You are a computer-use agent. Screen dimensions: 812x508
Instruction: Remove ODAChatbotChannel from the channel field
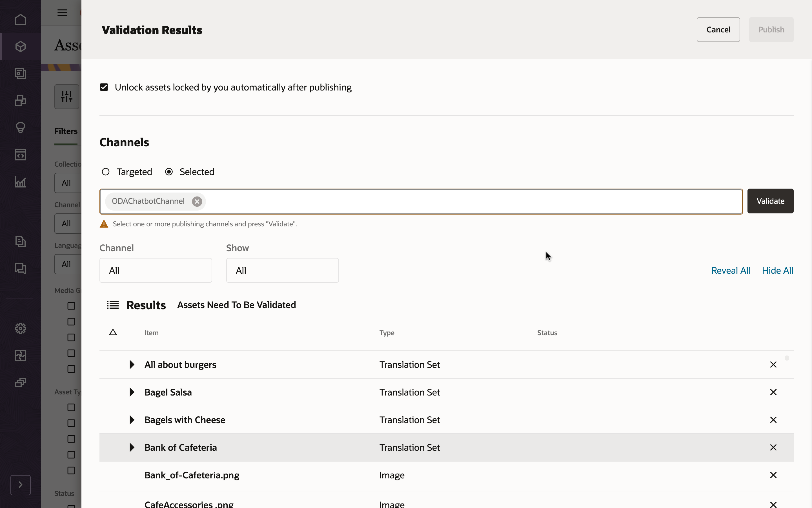pos(197,201)
